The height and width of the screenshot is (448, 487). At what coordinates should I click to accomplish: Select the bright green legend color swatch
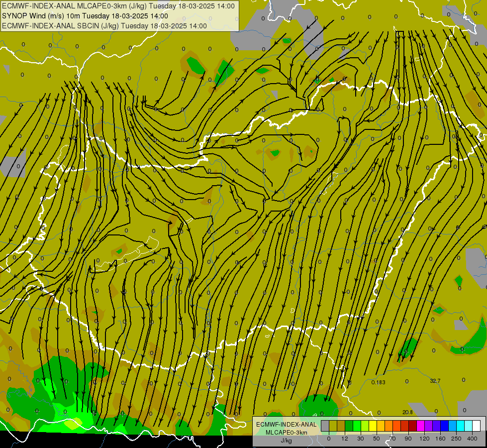(357, 426)
